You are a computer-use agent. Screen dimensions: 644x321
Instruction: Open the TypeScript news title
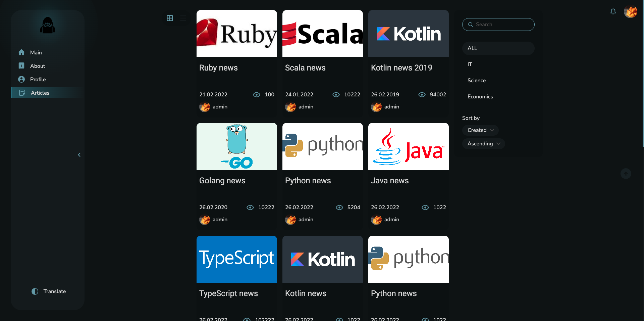tap(228, 293)
